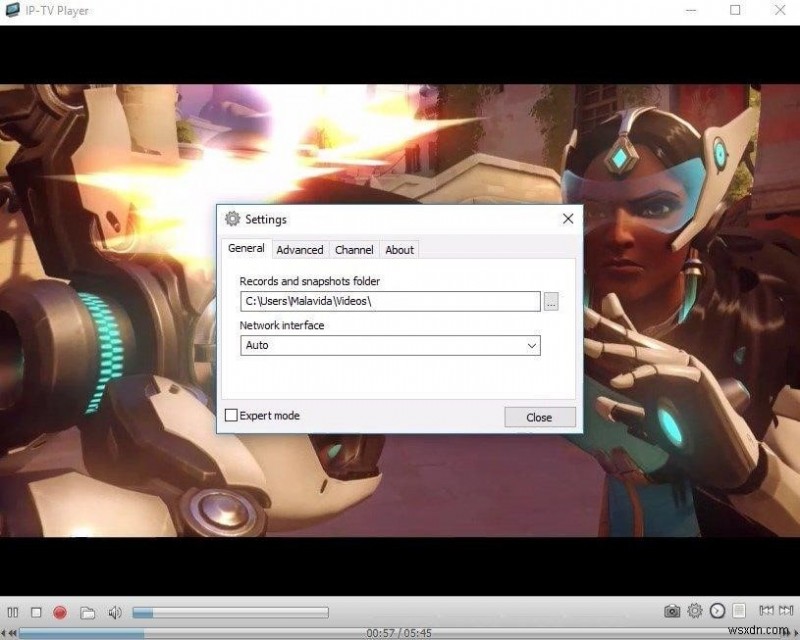
Task: Switch to the Advanced tab
Action: click(300, 250)
